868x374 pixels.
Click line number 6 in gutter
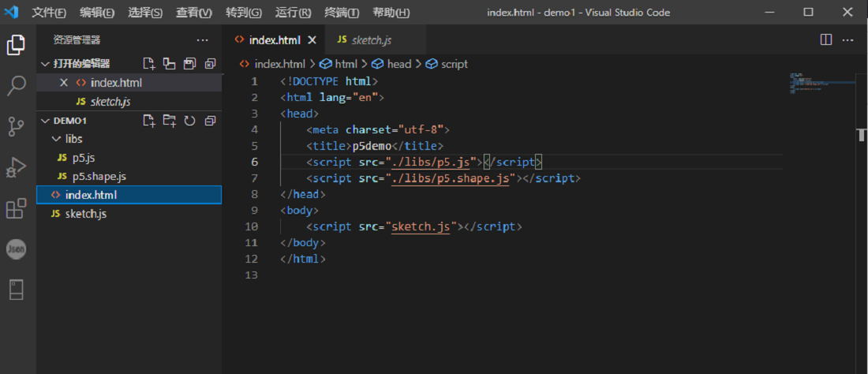click(x=254, y=162)
